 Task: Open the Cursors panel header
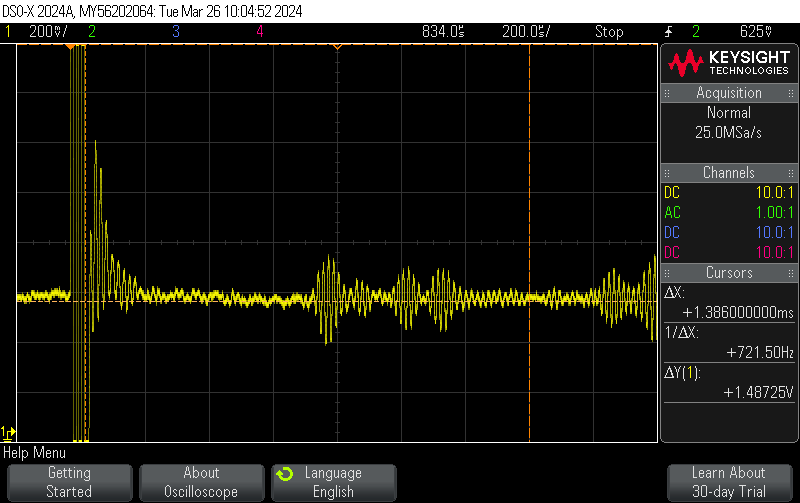(x=728, y=273)
